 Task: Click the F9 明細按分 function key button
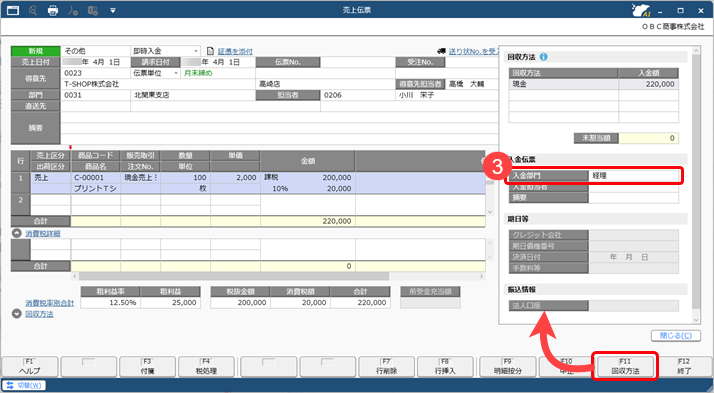click(x=508, y=367)
